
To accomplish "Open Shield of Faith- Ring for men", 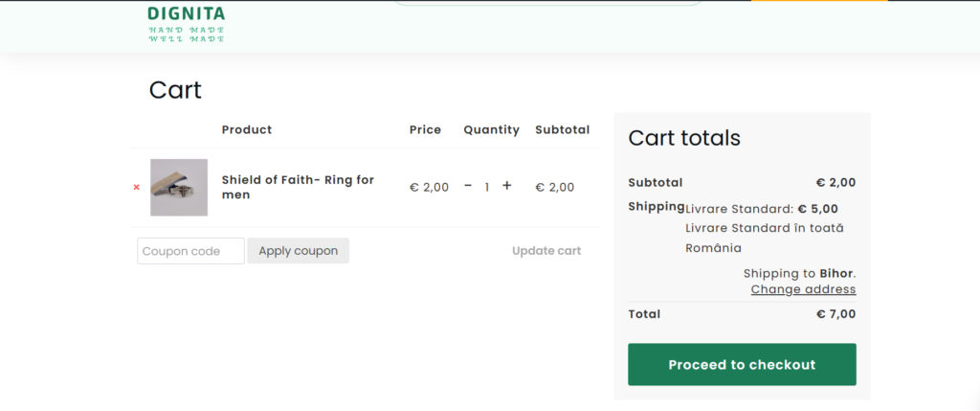I will point(298,187).
